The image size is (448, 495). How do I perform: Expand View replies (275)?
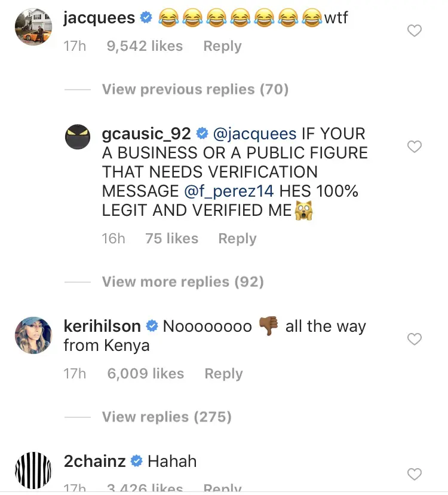click(167, 417)
